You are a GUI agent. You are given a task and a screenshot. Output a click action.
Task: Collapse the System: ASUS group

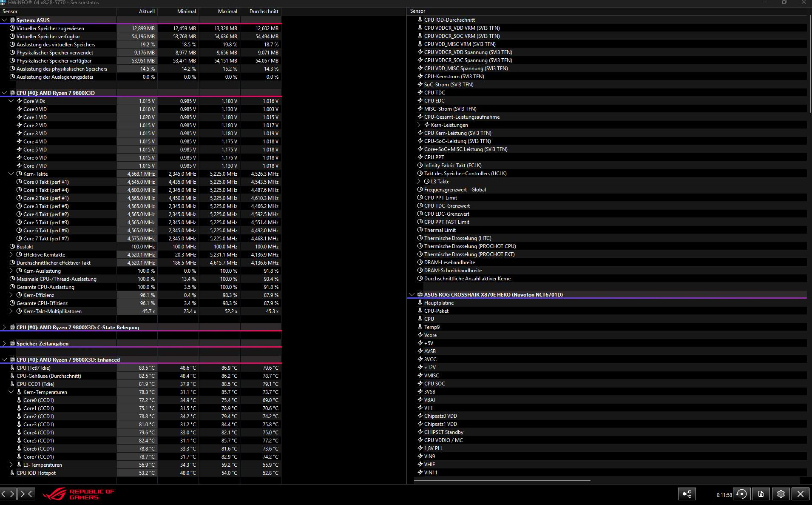click(x=4, y=20)
